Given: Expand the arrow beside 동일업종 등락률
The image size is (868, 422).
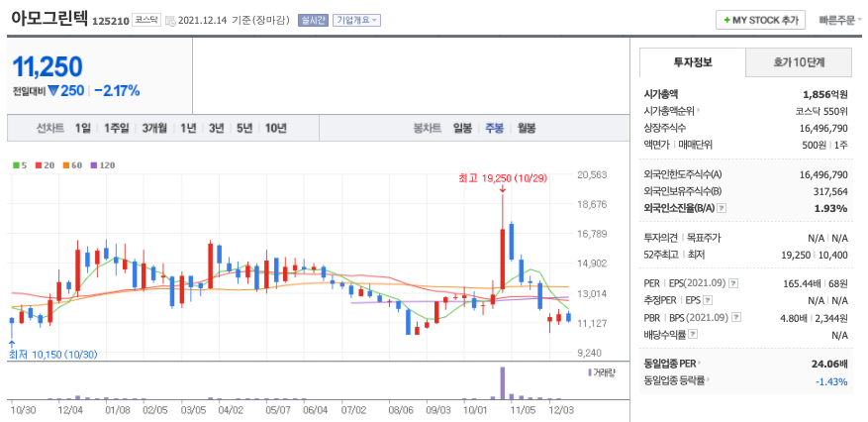Looking at the screenshot, I should pyautogui.click(x=708, y=381).
